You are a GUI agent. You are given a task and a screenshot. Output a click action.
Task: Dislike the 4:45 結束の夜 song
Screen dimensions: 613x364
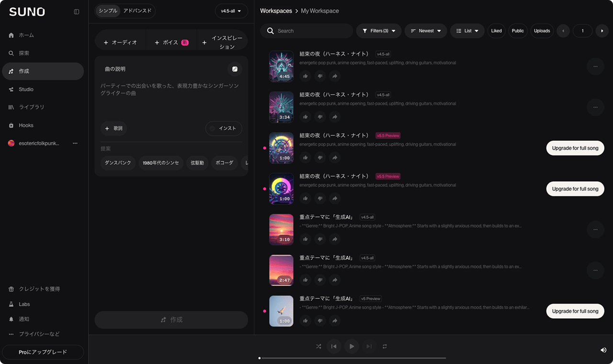[x=320, y=76]
